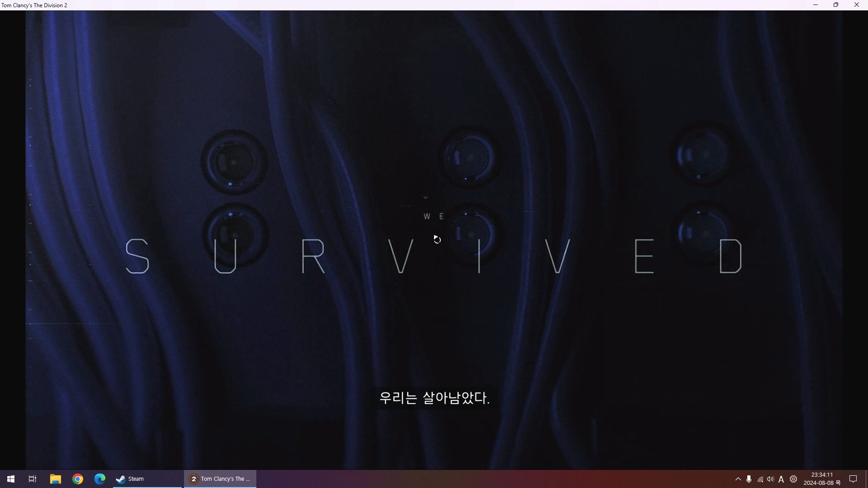Click the Show Desktop sliver

(x=866, y=479)
